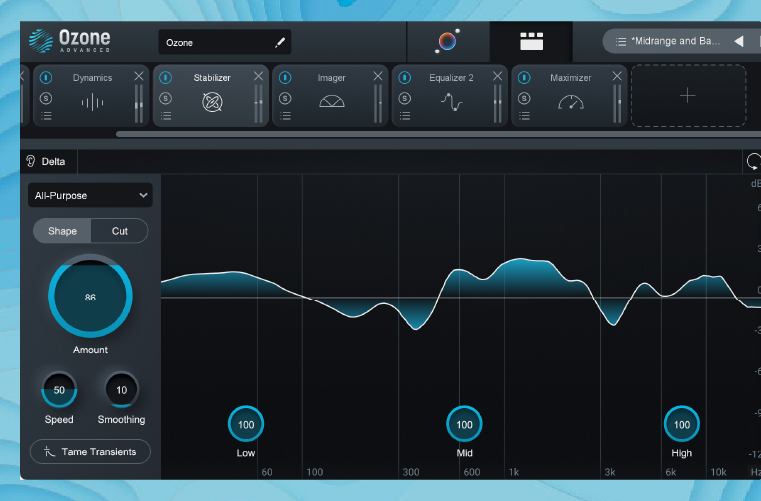The image size is (761, 501).
Task: Enable Tame Transients
Action: (x=90, y=451)
